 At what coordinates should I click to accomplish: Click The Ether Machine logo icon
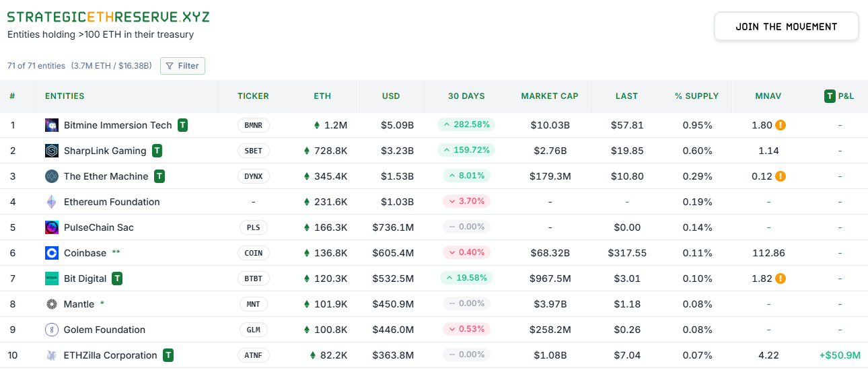(52, 176)
